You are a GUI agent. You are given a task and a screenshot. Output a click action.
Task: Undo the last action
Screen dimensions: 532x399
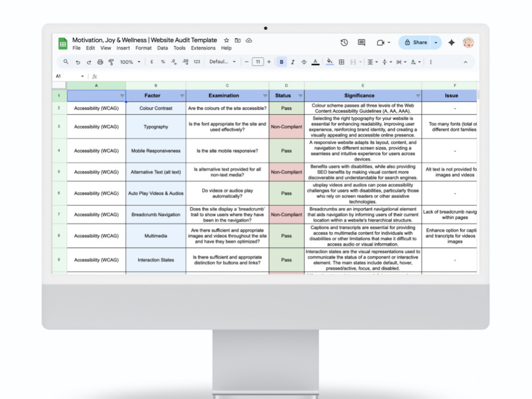(x=78, y=62)
